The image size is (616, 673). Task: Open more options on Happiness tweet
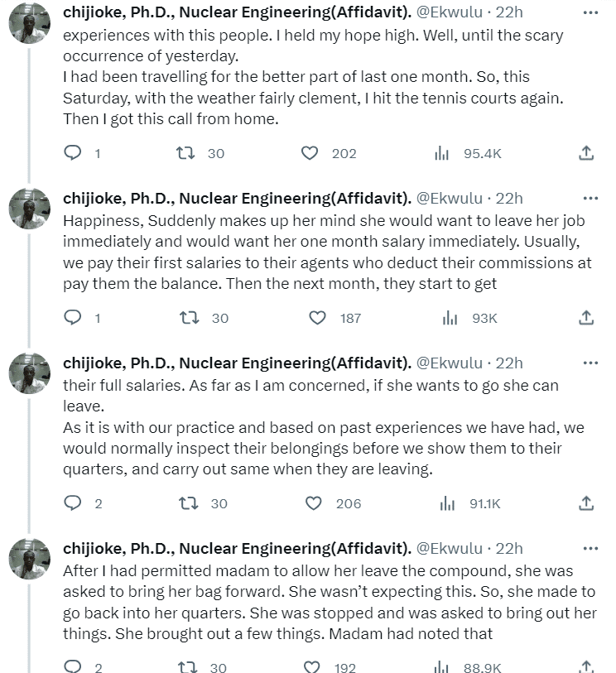click(590, 199)
